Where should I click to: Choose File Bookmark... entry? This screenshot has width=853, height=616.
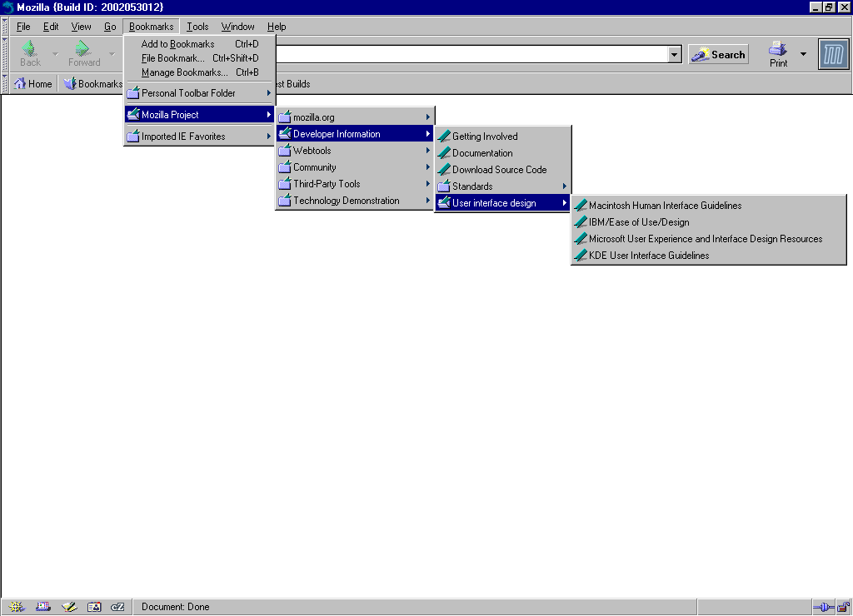[x=200, y=58]
